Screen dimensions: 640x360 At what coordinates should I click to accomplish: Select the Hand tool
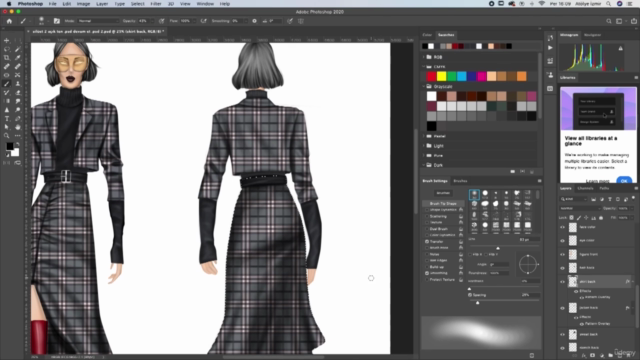pos(18,127)
